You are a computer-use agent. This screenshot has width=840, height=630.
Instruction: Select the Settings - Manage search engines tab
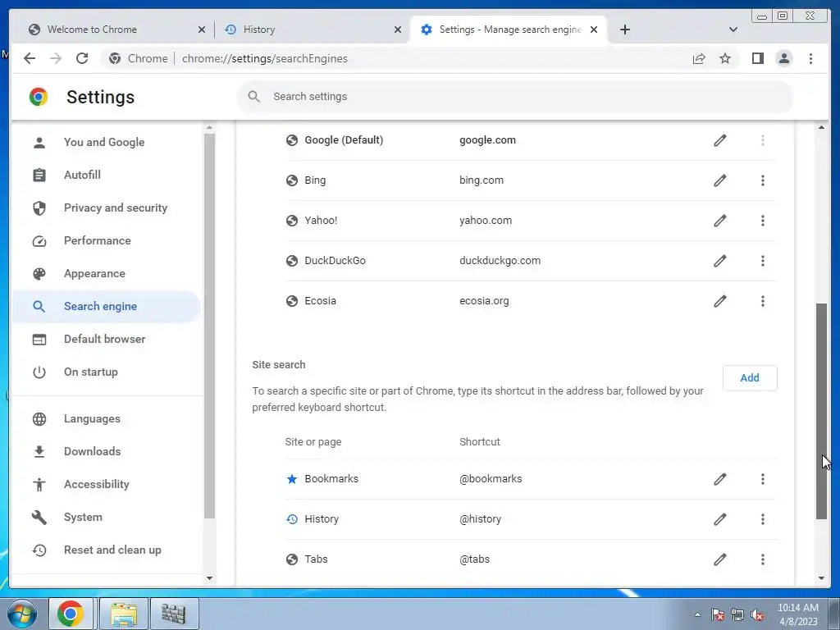pos(509,30)
